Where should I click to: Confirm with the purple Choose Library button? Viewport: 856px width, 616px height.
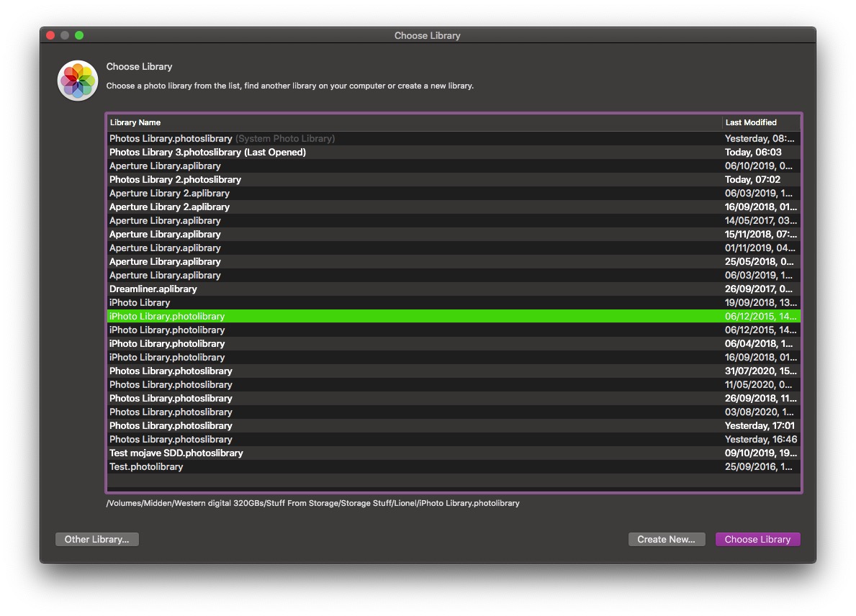(758, 539)
